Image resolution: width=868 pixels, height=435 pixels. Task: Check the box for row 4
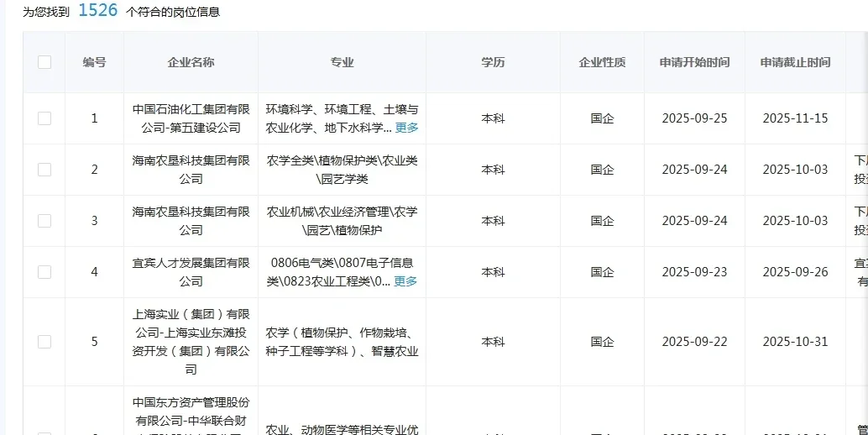point(44,272)
